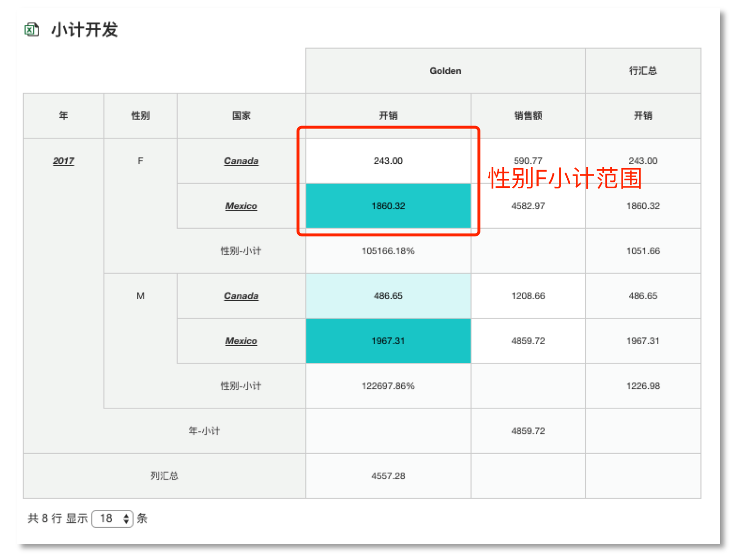The height and width of the screenshot is (560, 752).
Task: Open the rows-per-page dropdown showing 18
Action: (x=113, y=518)
